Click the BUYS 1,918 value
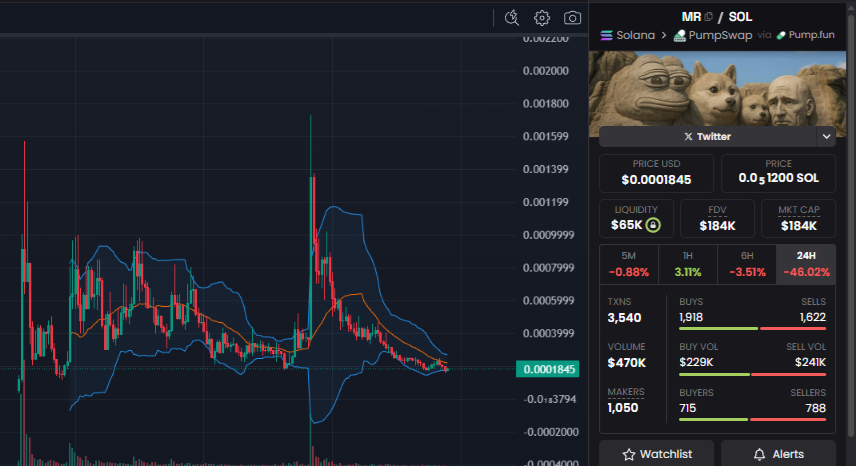 (691, 317)
